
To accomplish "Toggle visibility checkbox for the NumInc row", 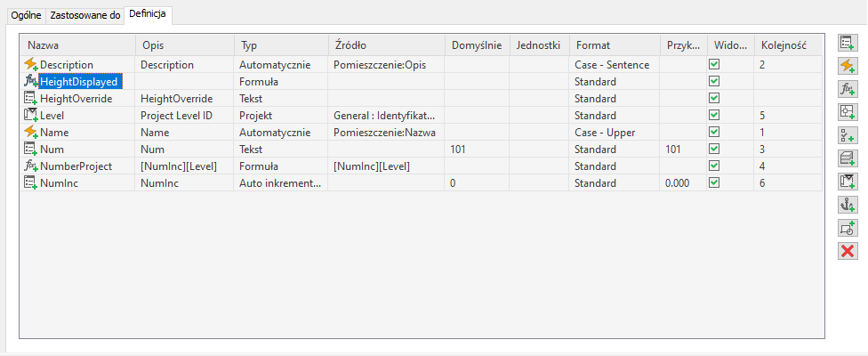I will click(x=713, y=182).
